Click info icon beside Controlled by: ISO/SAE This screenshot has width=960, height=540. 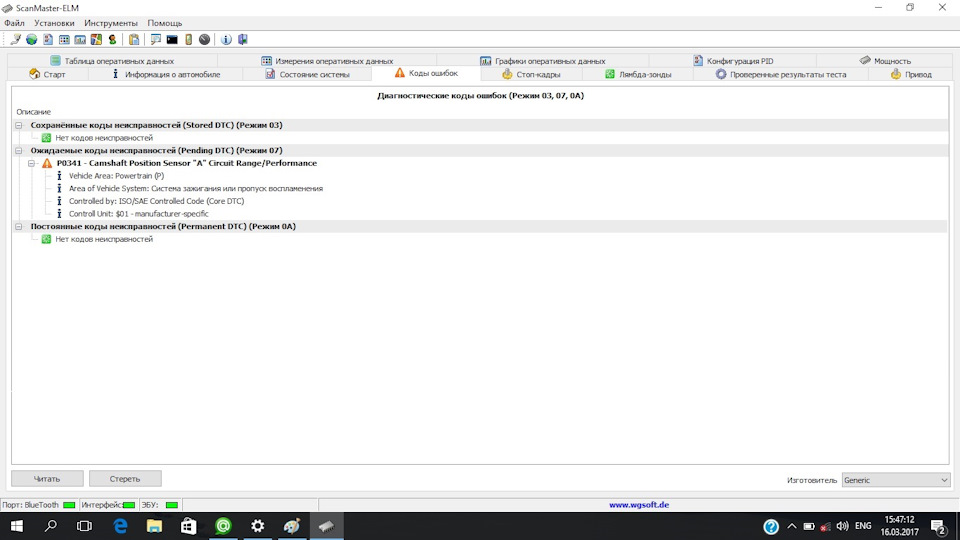pos(59,201)
